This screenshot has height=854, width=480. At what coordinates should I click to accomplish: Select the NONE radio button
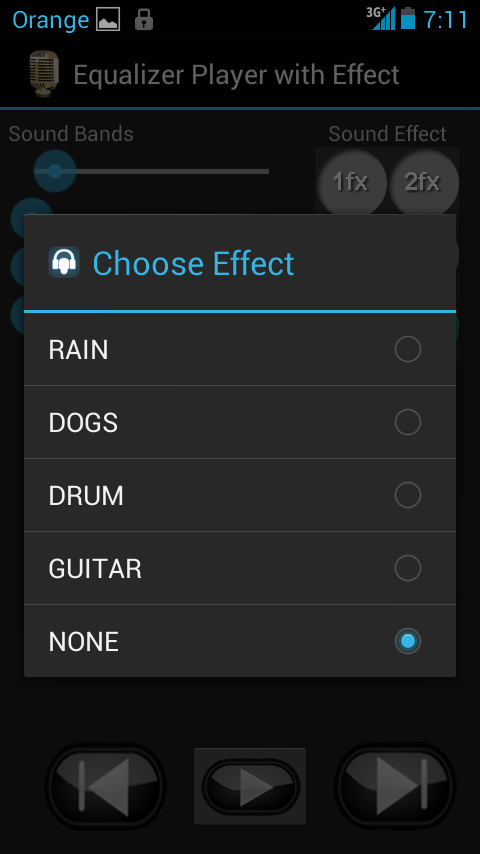408,641
